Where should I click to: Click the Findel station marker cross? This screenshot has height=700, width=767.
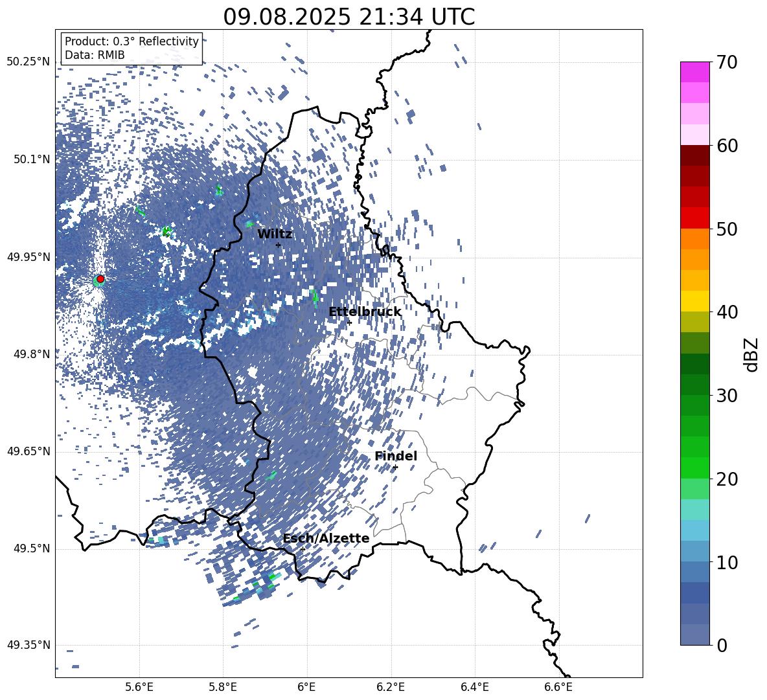pos(395,468)
